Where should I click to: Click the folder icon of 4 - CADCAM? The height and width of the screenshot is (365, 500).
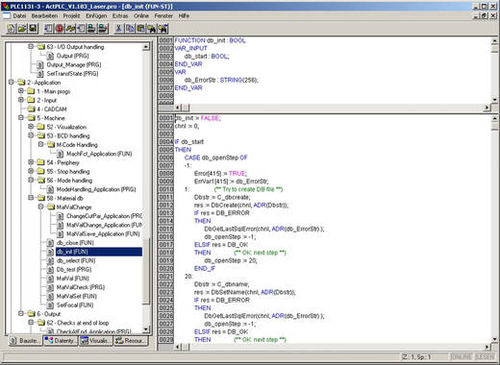tap(31, 109)
